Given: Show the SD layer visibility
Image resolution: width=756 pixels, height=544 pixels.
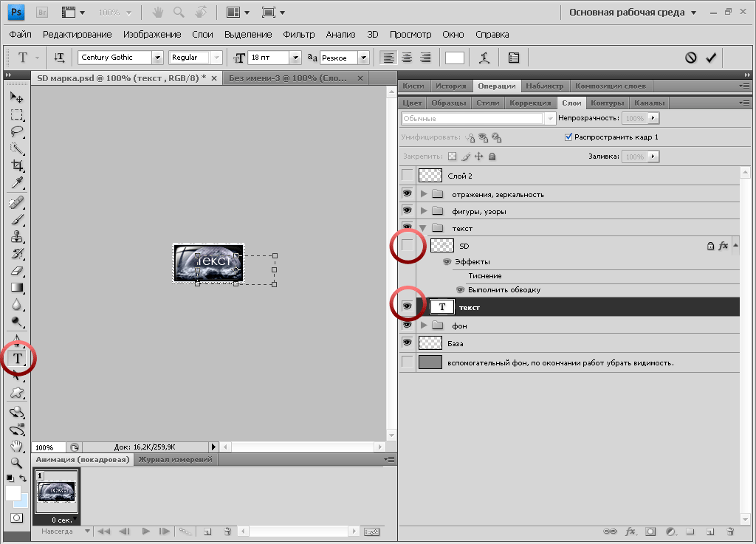Looking at the screenshot, I should (x=408, y=245).
